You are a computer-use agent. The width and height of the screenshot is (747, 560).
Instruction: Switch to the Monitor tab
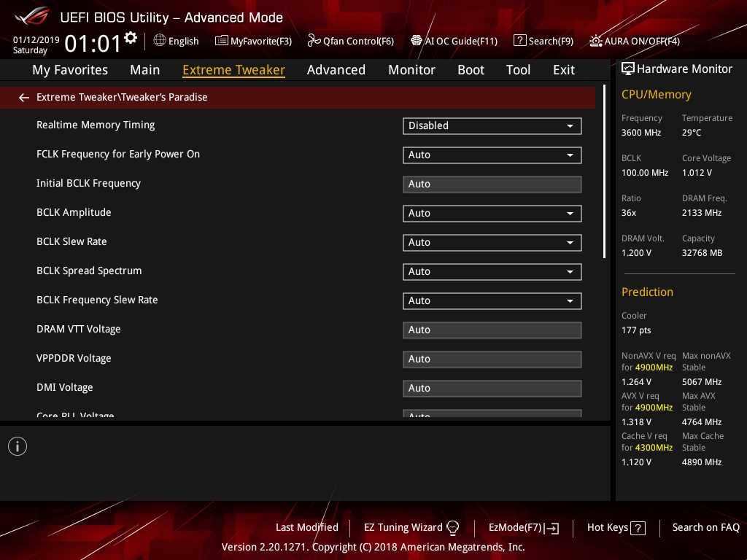411,70
